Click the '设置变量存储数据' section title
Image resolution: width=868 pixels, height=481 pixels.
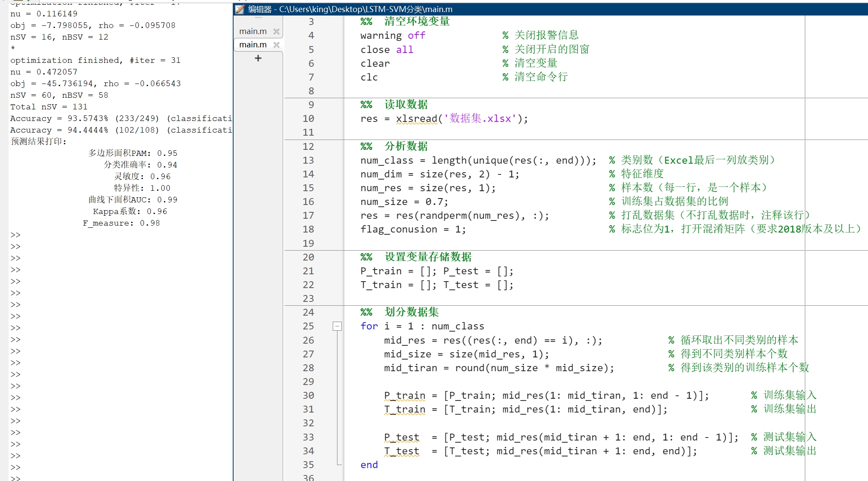tap(428, 257)
